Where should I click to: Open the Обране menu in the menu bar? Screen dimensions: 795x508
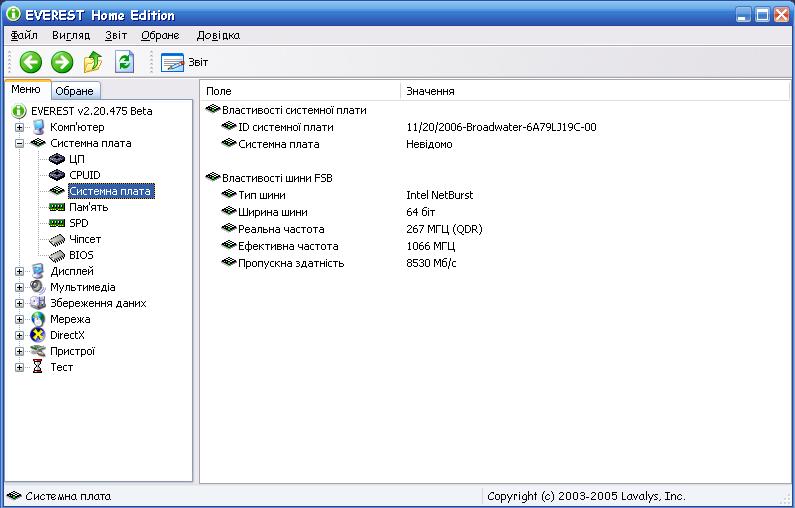point(160,35)
